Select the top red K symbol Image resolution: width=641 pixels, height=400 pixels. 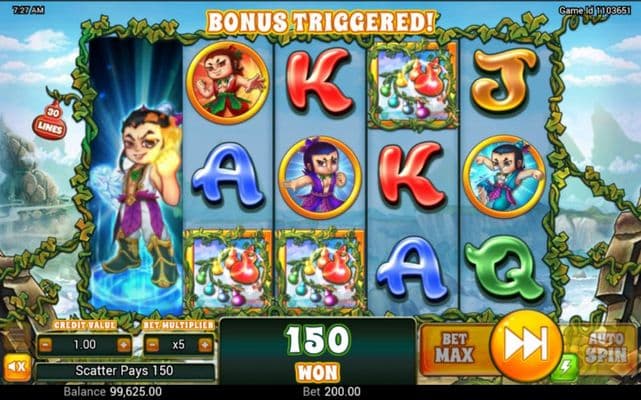coord(319,81)
